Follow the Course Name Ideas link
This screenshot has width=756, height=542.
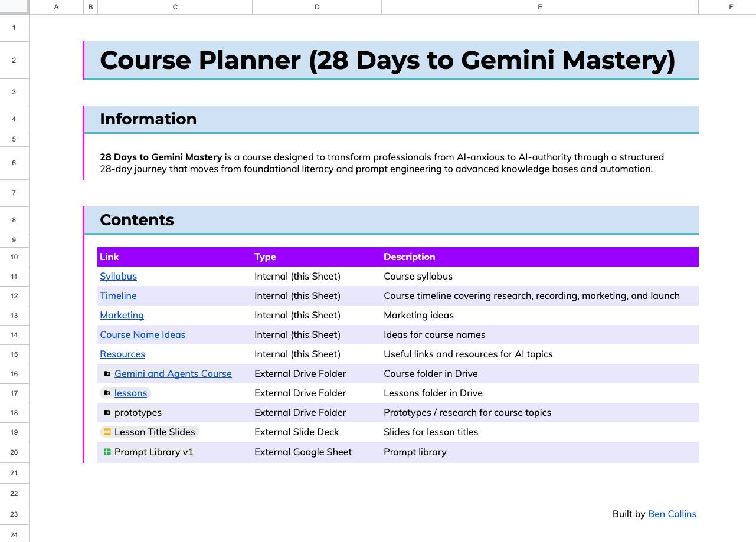pos(142,335)
